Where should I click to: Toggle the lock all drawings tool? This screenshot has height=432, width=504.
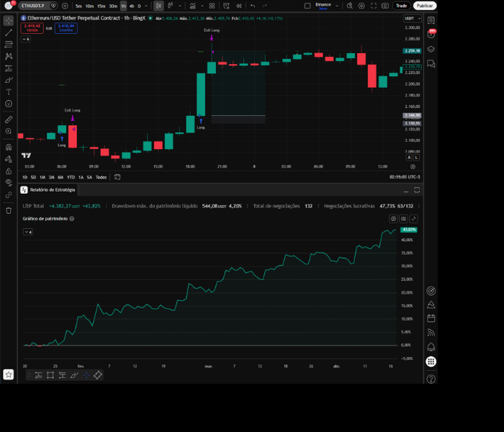9,171
